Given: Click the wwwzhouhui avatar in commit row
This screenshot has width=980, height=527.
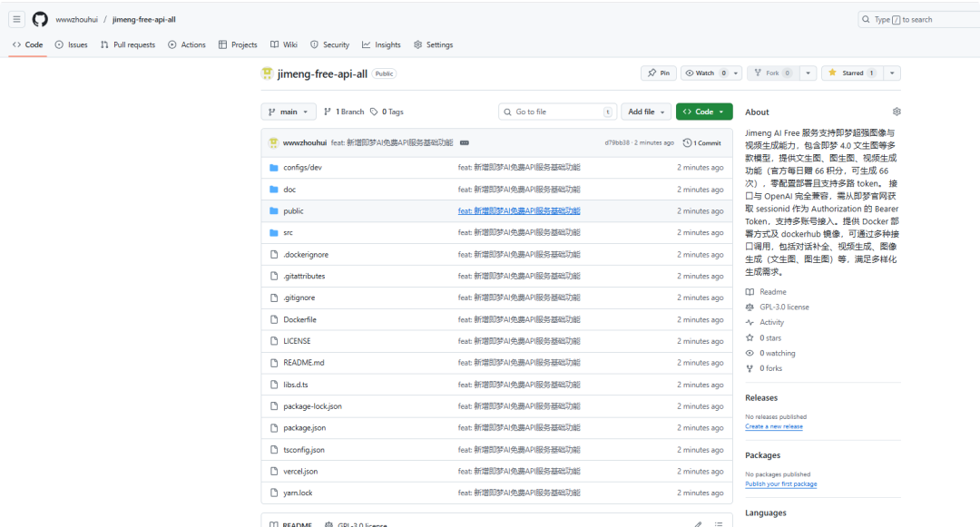Looking at the screenshot, I should (x=273, y=142).
